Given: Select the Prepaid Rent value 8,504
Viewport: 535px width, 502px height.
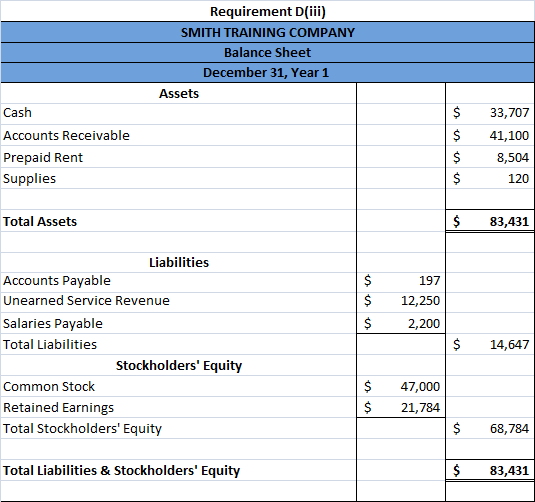Looking at the screenshot, I should tap(513, 157).
